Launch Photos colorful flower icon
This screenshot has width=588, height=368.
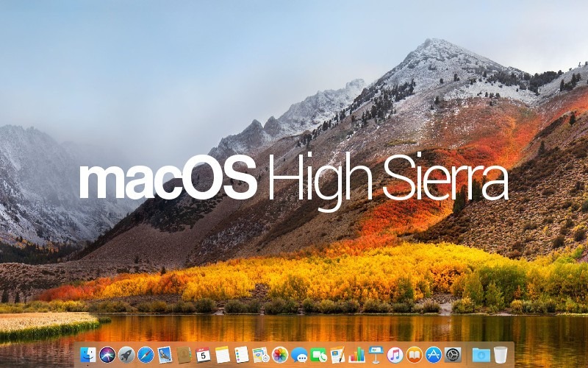[280, 355]
